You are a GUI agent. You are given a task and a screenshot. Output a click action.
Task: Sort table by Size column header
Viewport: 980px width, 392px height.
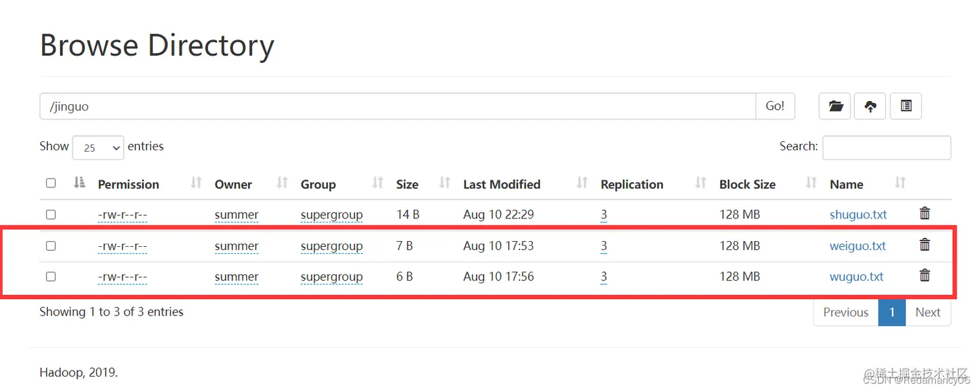tap(407, 184)
